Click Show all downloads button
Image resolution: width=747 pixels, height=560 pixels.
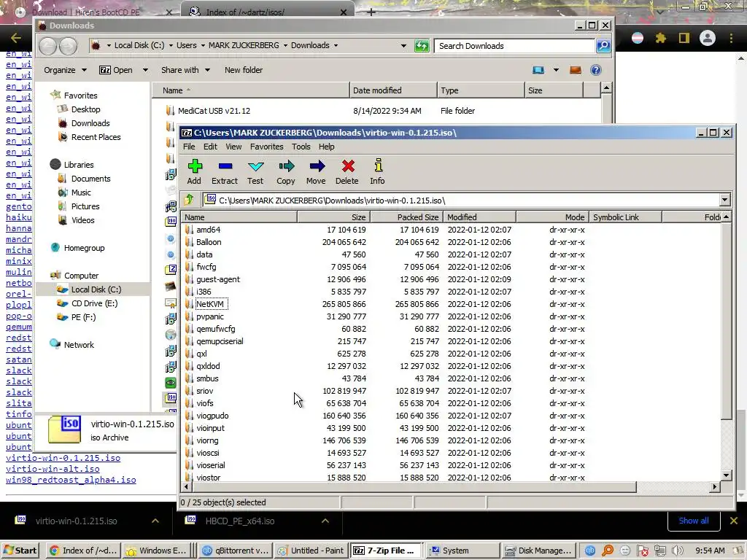pos(693,521)
